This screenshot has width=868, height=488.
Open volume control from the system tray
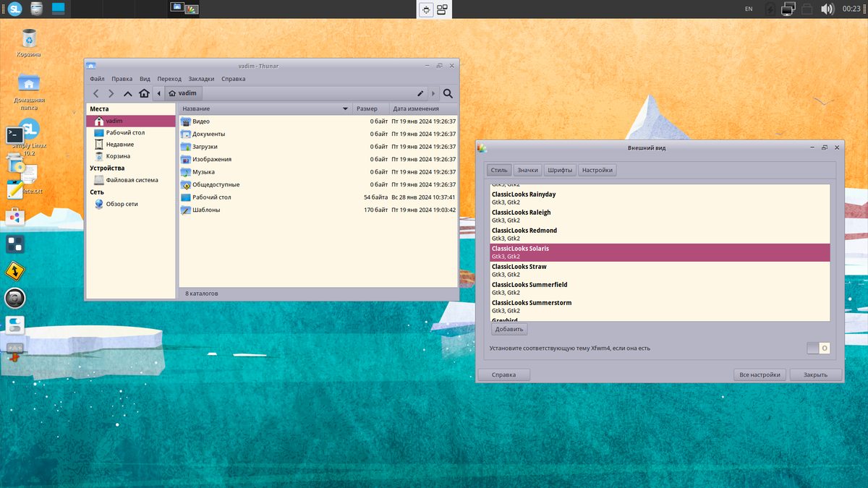(x=827, y=9)
